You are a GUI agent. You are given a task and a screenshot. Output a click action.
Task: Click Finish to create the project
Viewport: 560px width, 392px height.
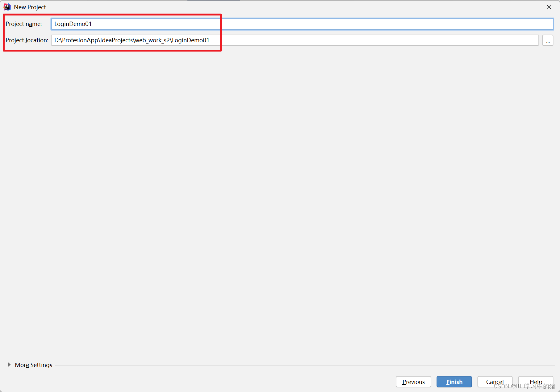454,382
